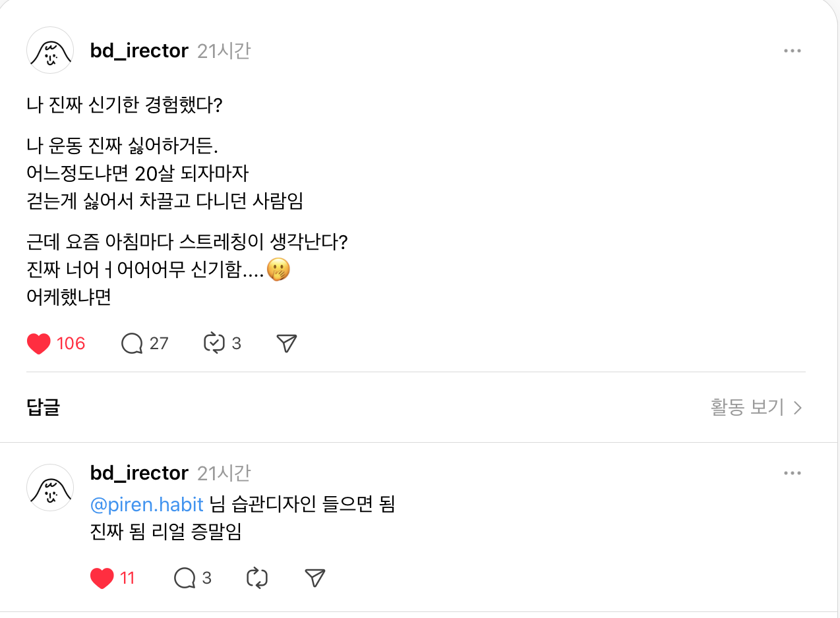This screenshot has width=840, height=618.
Task: Open the reply author's profile picture
Action: tap(49, 488)
